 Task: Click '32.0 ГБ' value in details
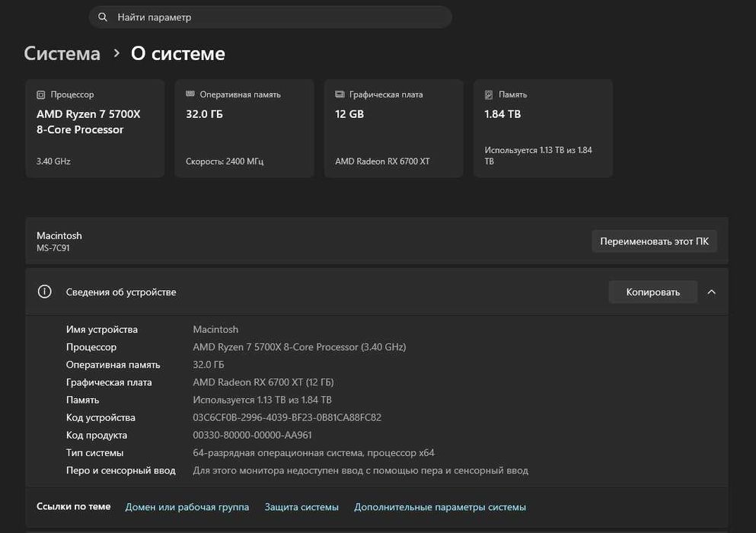click(209, 365)
